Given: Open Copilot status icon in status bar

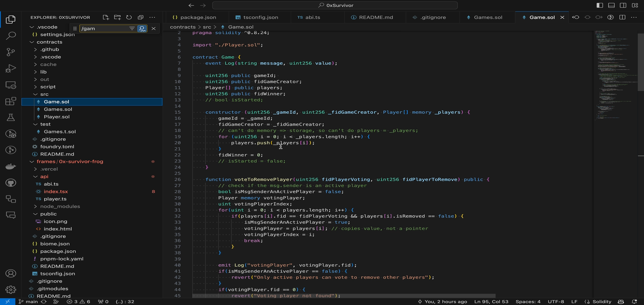Looking at the screenshot, I should [x=621, y=302].
